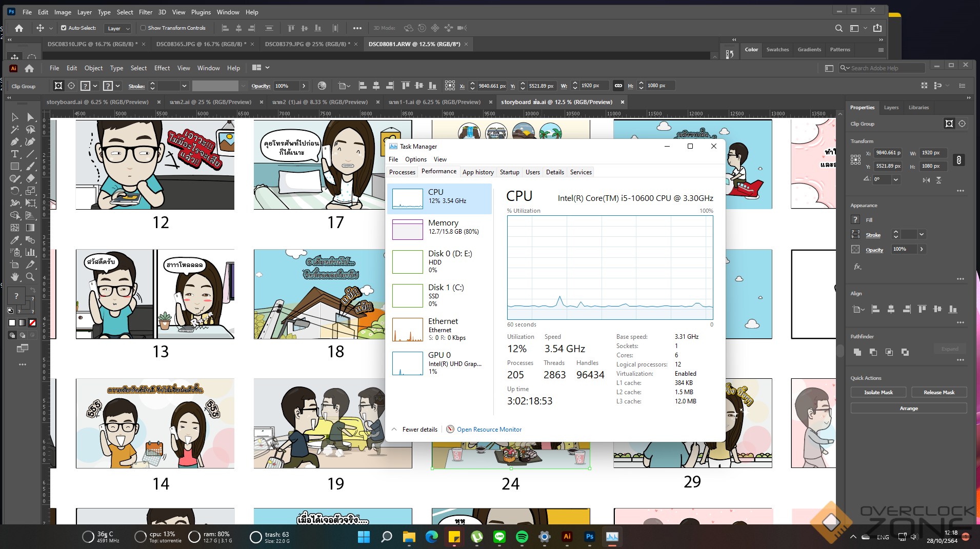
Task: Select the Type tool in Illustrator toolbar
Action: (15, 154)
